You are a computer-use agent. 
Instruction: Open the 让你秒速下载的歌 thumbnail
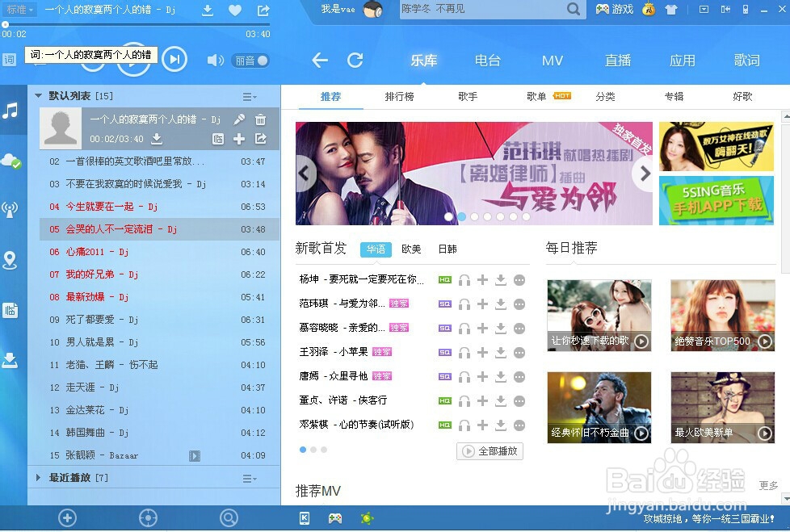pyautogui.click(x=599, y=316)
